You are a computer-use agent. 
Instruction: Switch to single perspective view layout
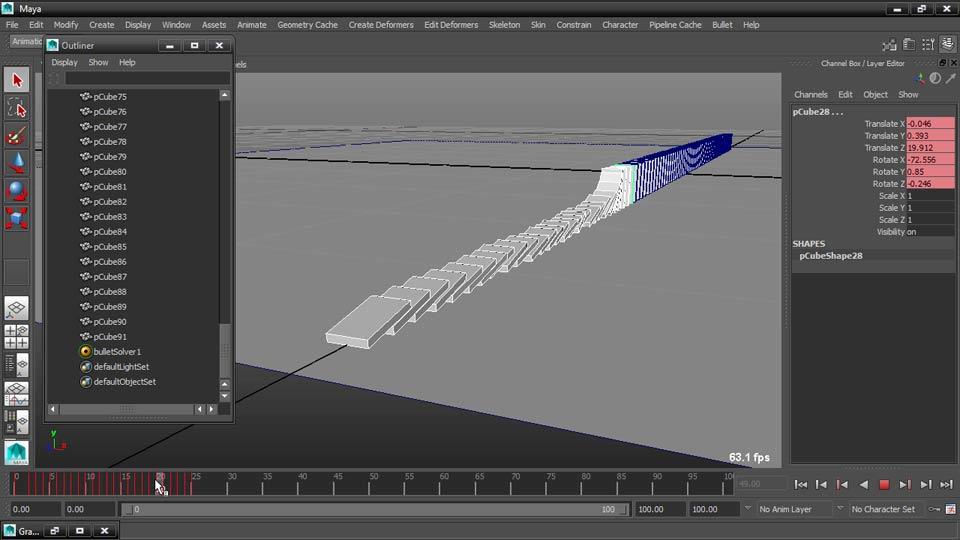point(16,309)
